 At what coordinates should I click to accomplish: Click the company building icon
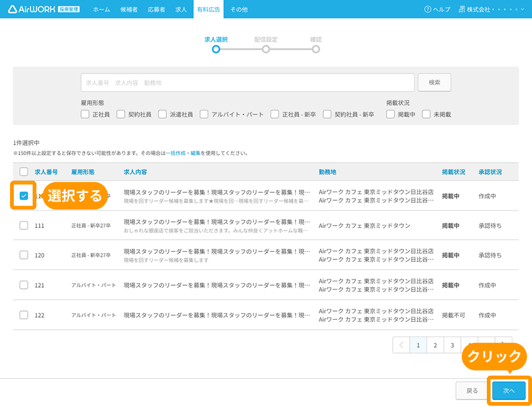462,9
